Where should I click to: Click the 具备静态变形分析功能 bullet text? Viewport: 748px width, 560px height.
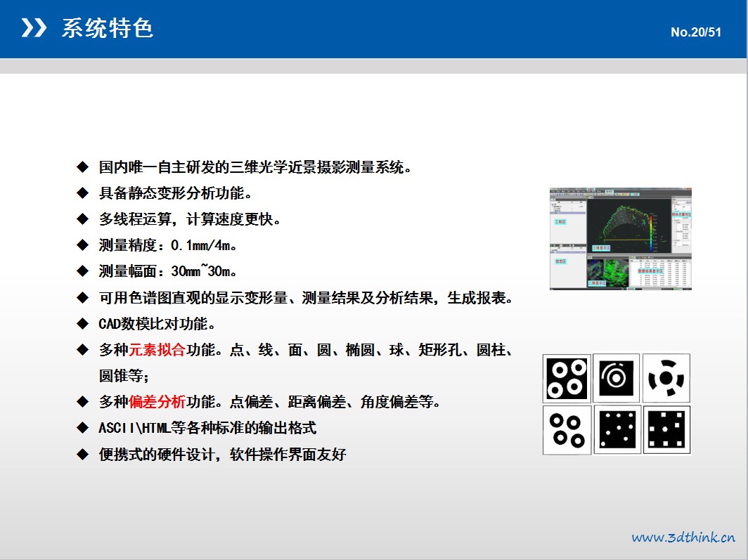(175, 193)
